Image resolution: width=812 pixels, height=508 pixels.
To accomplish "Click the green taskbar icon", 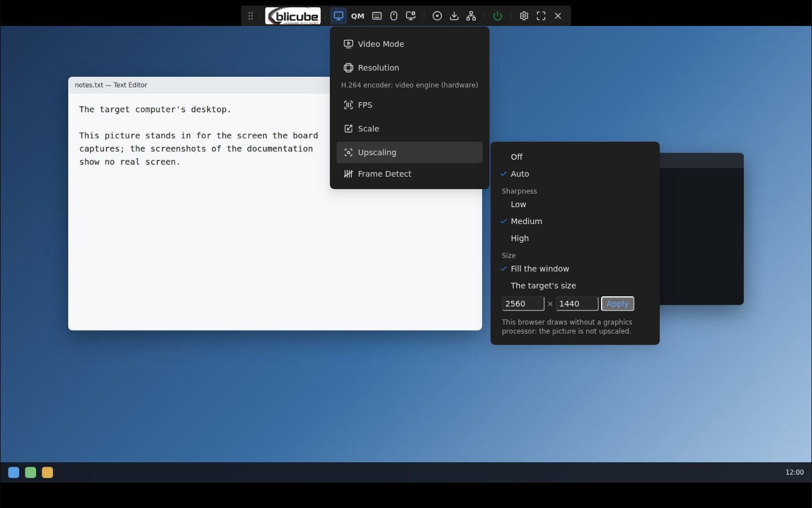I will coord(30,472).
